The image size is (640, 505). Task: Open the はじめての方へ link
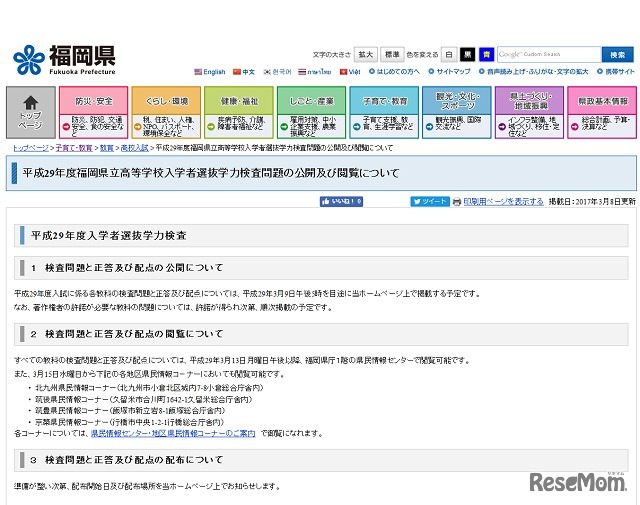tap(398, 72)
